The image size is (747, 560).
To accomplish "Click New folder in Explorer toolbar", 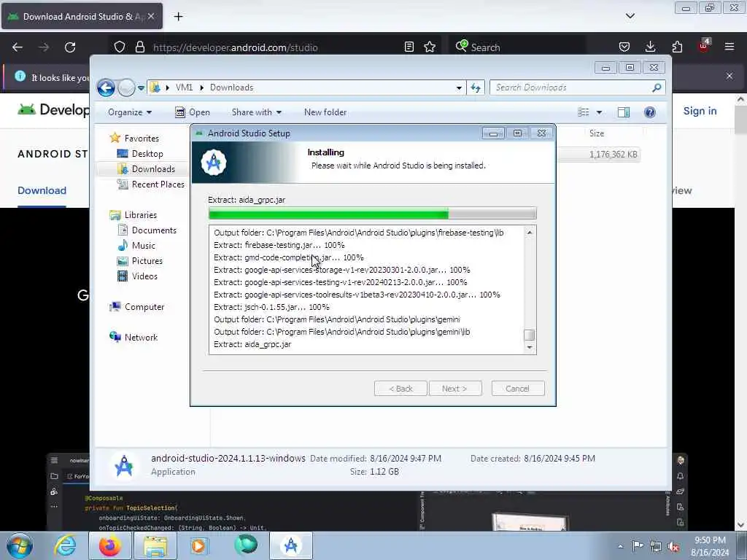I will (325, 112).
